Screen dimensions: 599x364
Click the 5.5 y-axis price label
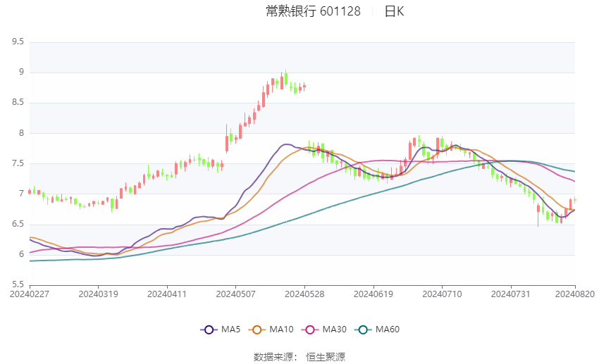tap(18, 284)
